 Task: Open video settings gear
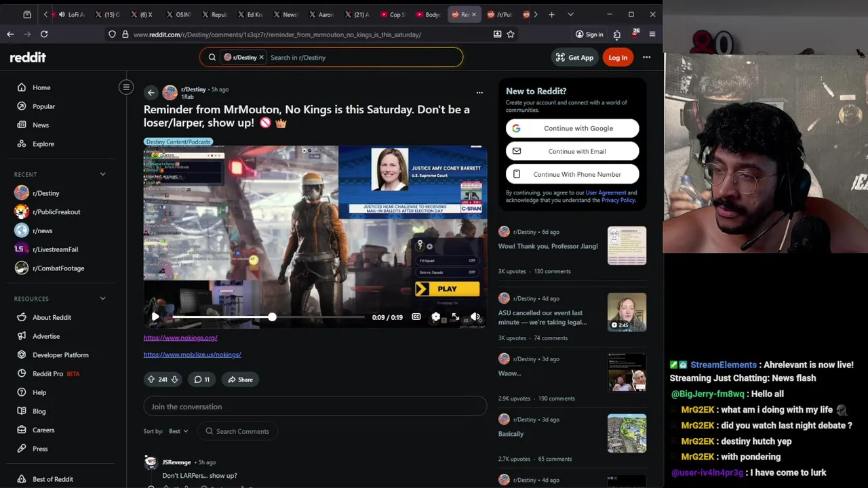[x=435, y=317]
